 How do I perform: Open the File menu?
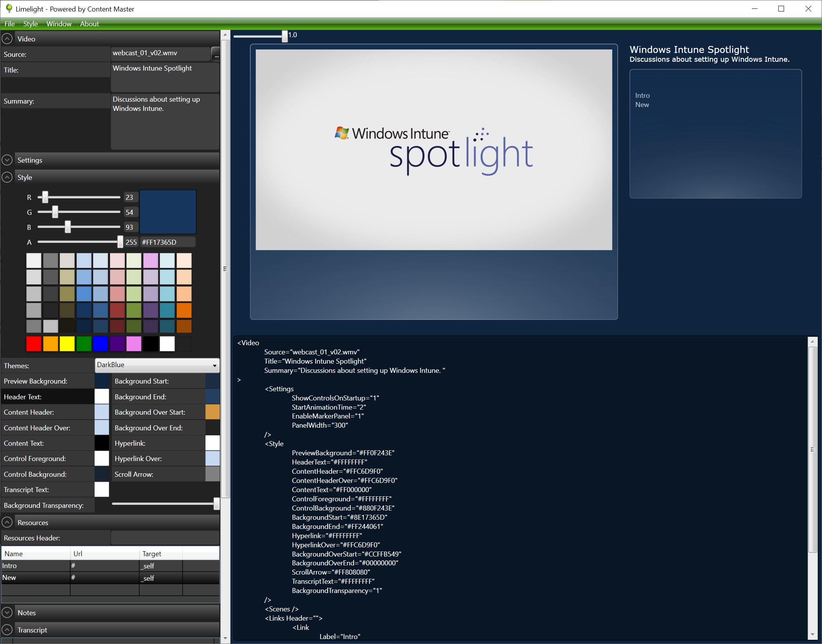coord(9,24)
